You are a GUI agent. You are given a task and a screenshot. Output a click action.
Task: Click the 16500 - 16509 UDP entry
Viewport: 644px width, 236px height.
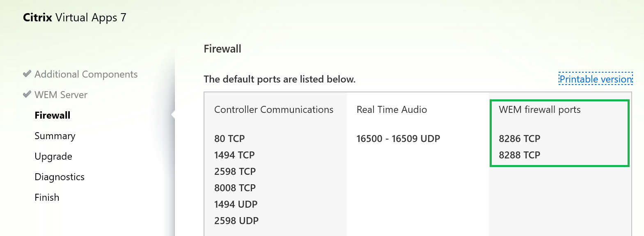pos(398,139)
